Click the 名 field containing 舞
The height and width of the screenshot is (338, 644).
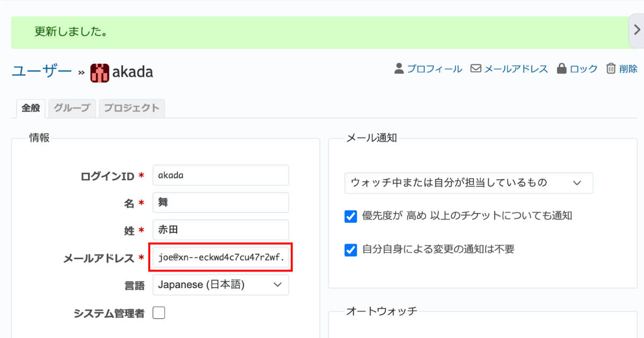pos(220,203)
